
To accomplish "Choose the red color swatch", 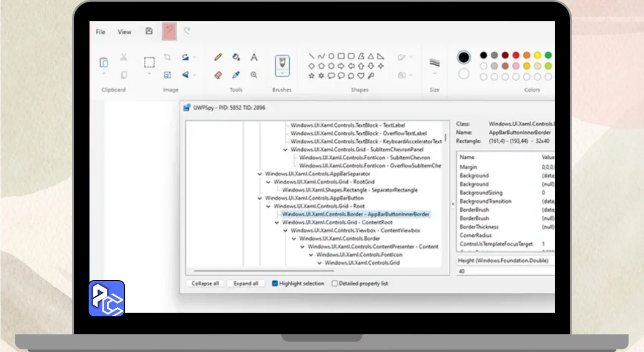I will point(516,55).
